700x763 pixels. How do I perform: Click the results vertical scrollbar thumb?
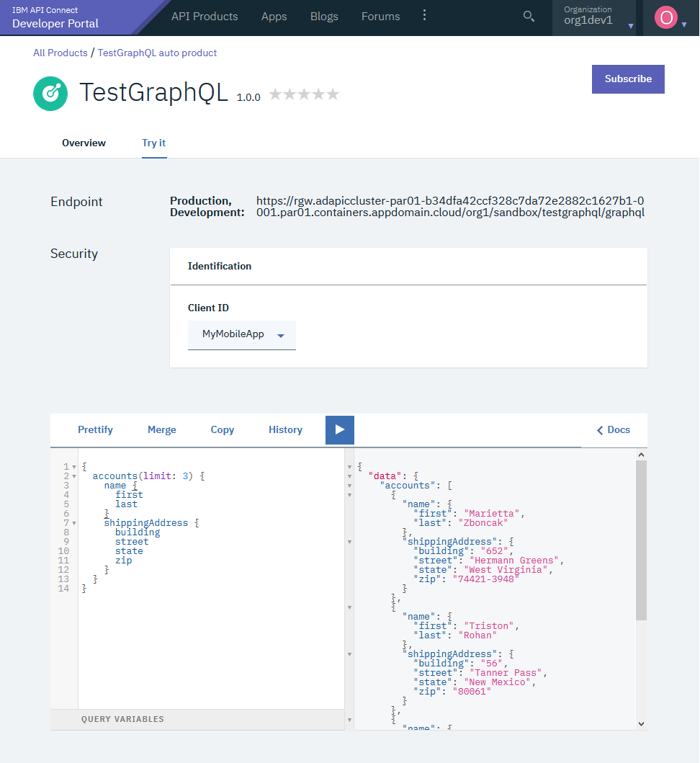641,540
